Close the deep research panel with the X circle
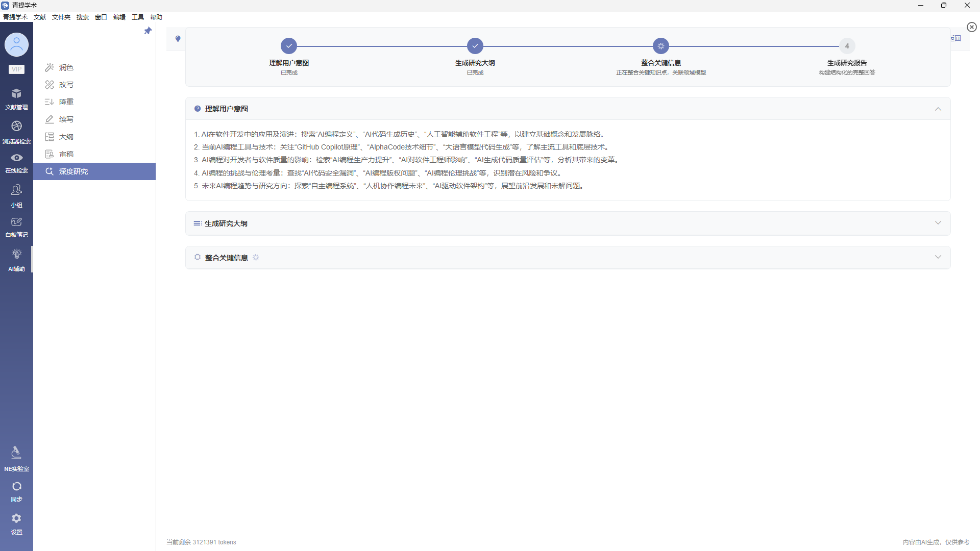 [971, 27]
